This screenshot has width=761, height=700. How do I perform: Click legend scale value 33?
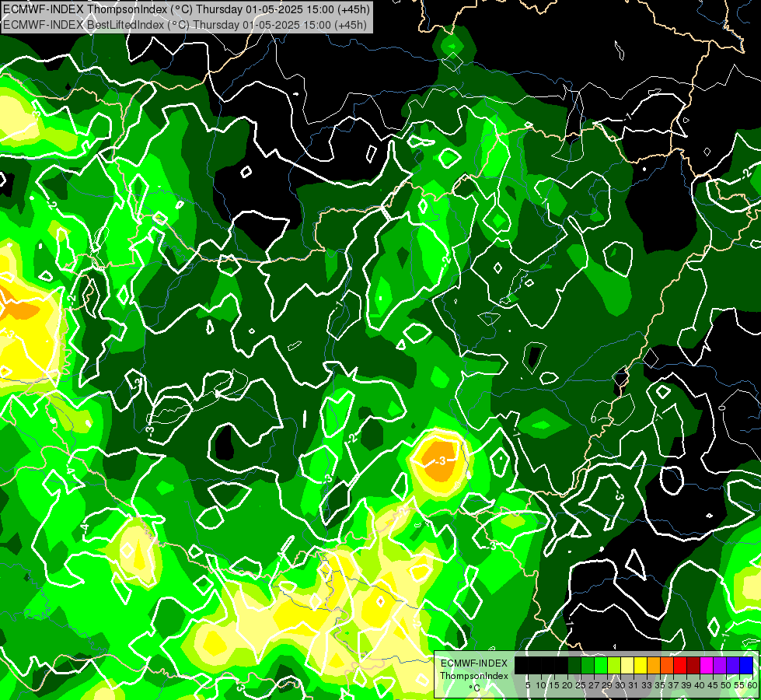(647, 685)
